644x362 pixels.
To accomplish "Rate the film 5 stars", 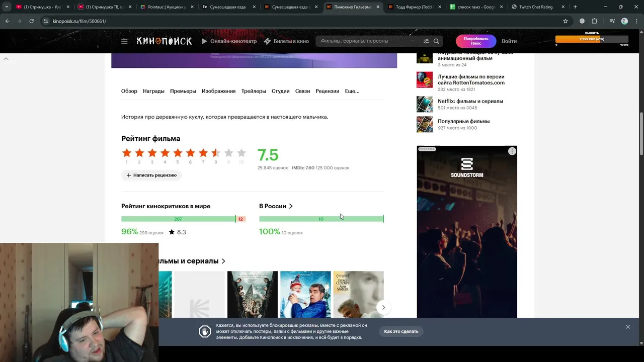I will point(178,153).
